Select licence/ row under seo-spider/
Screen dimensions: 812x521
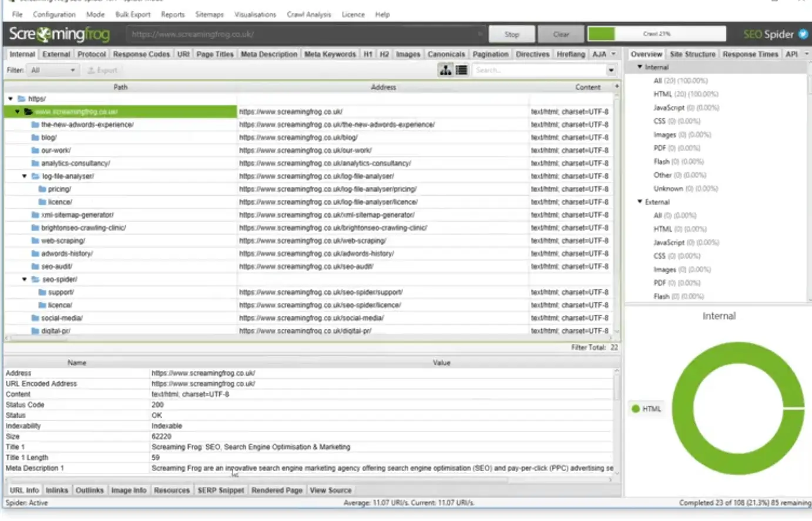[309, 305]
